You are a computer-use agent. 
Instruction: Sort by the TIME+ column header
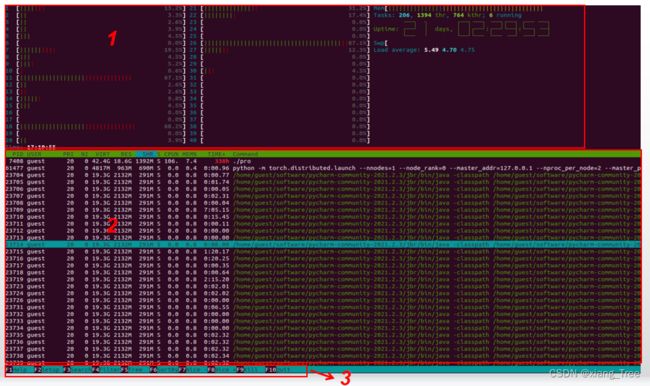(216, 154)
